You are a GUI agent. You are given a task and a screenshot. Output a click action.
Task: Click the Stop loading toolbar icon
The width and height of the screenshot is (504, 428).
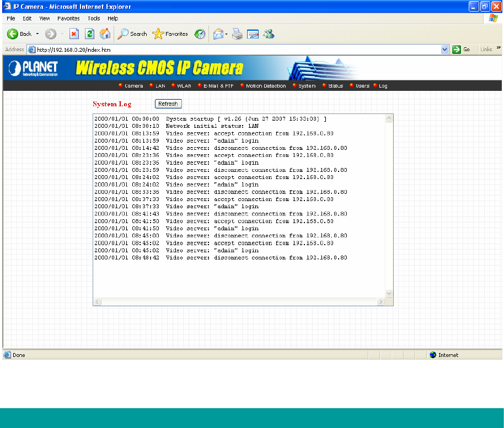(x=74, y=34)
